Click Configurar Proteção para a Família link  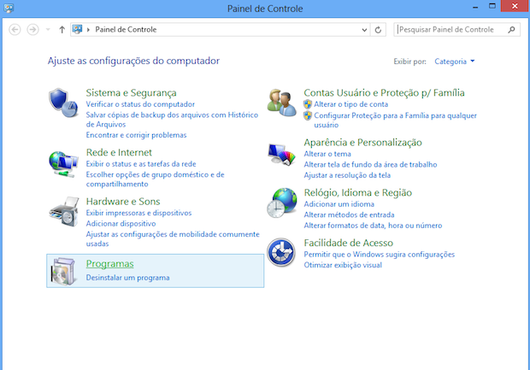click(x=395, y=120)
